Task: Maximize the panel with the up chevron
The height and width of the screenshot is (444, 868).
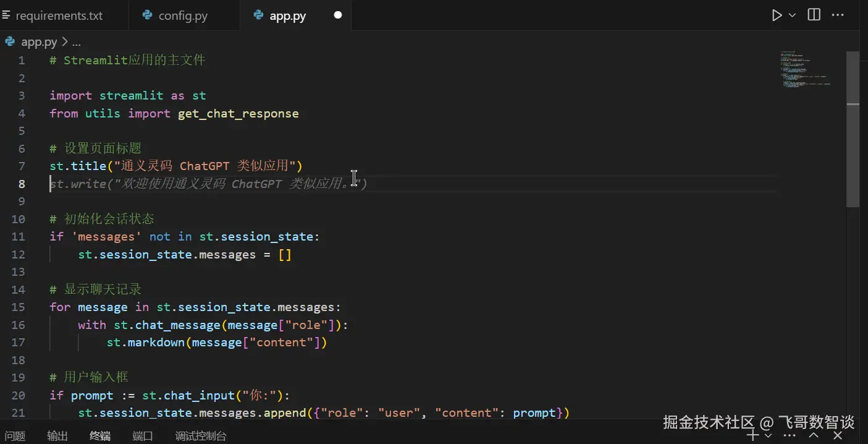Action: tap(814, 435)
